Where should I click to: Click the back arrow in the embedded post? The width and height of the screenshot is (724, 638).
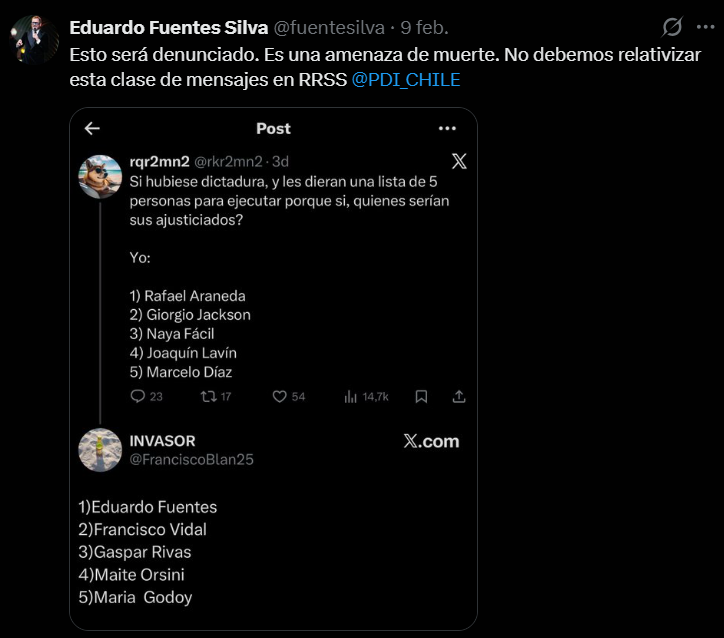coord(92,128)
